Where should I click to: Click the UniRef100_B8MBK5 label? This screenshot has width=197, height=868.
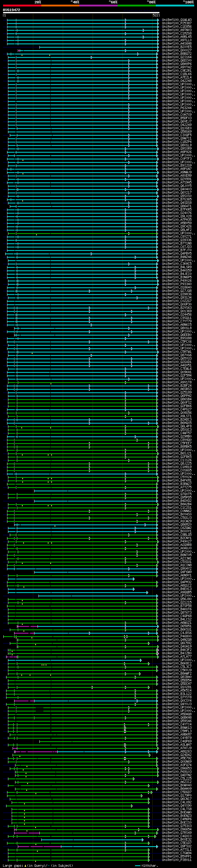point(177,447)
